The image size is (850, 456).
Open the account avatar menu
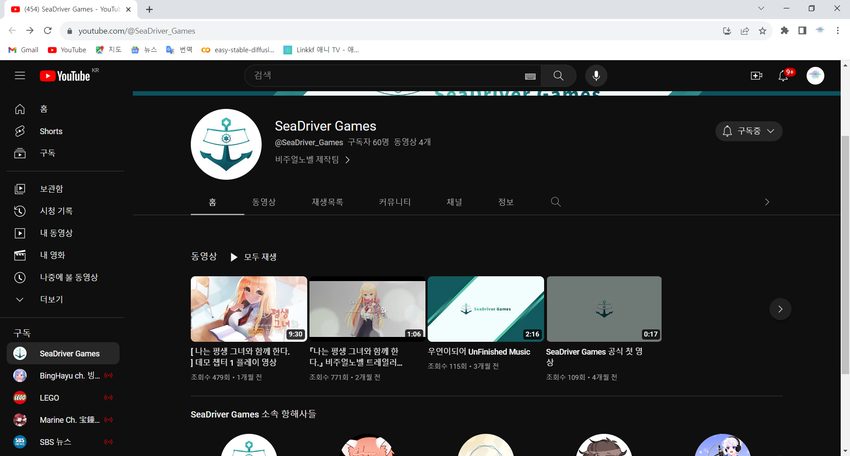pyautogui.click(x=815, y=76)
